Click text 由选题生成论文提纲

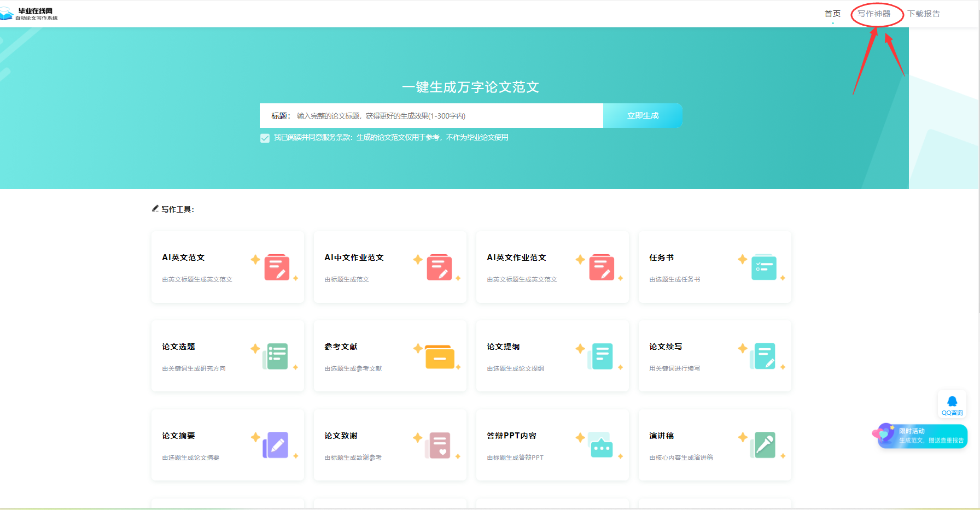point(515,368)
